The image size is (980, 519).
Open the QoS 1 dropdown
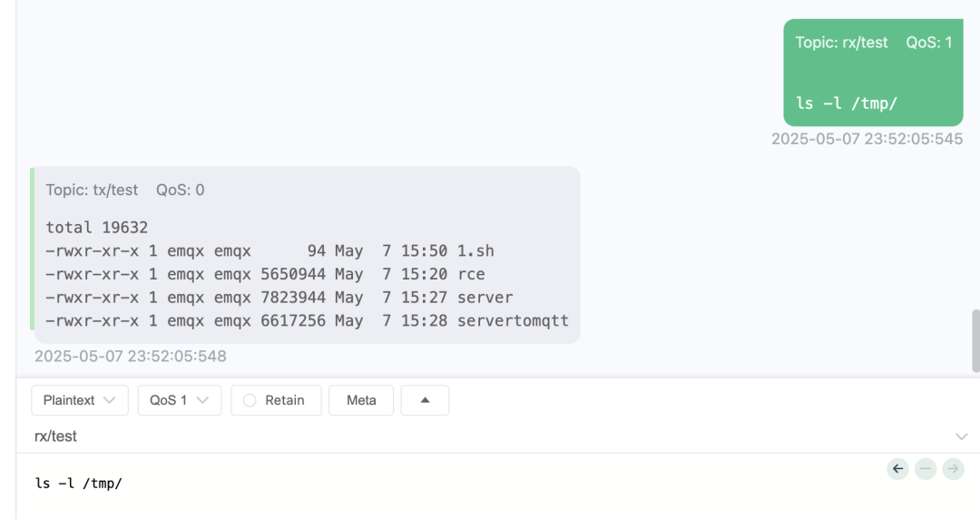click(x=180, y=400)
